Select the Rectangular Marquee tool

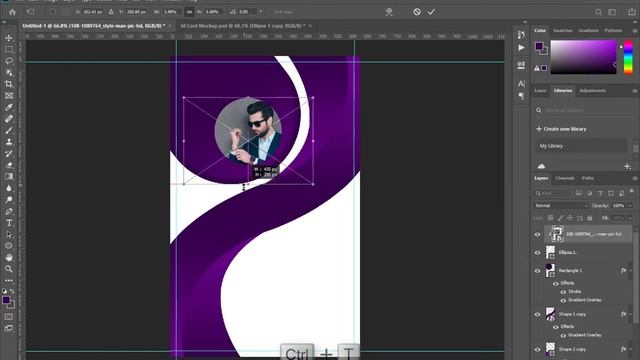point(9,49)
